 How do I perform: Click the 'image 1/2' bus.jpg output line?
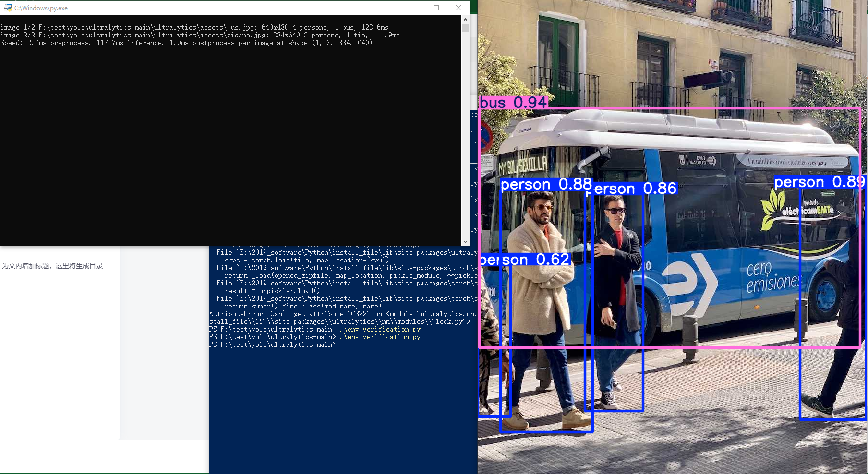click(194, 27)
